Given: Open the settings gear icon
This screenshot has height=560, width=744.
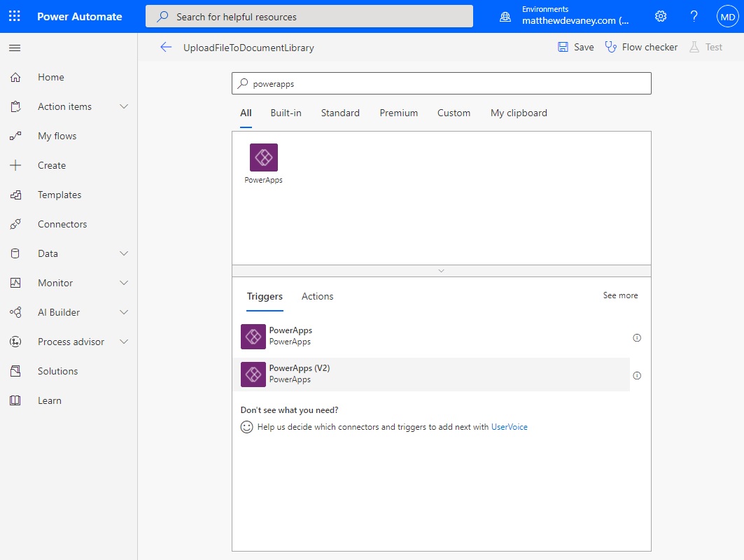Looking at the screenshot, I should 661,16.
